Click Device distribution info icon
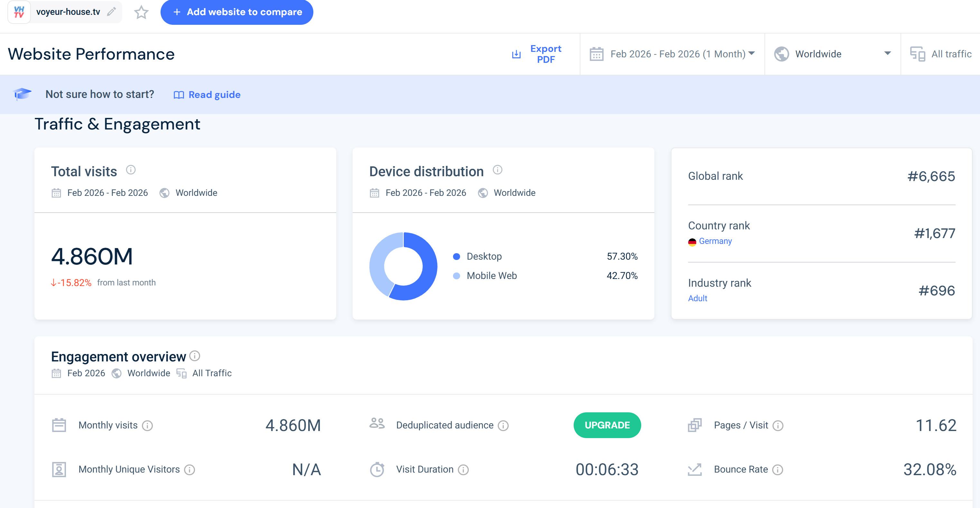Screen dimensions: 980x508 (497, 170)
